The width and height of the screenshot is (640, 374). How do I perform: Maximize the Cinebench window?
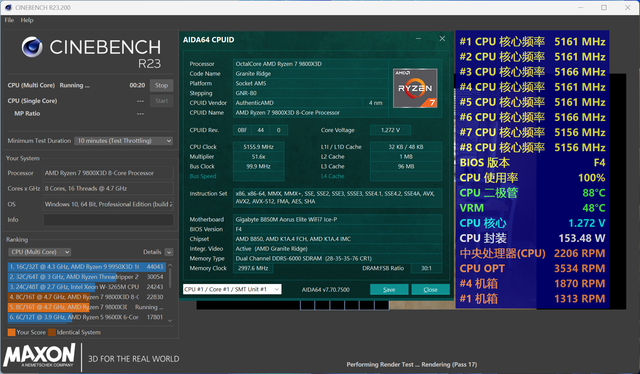click(604, 7)
